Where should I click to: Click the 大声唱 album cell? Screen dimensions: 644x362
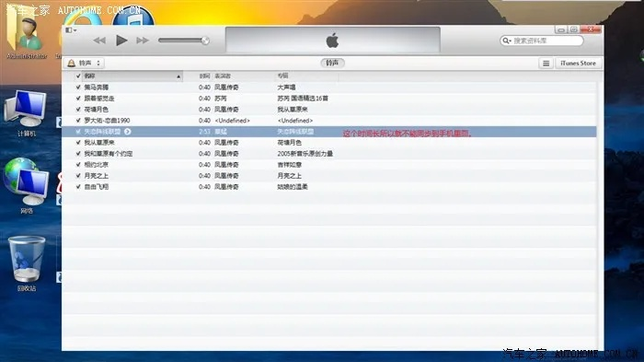tap(286, 88)
